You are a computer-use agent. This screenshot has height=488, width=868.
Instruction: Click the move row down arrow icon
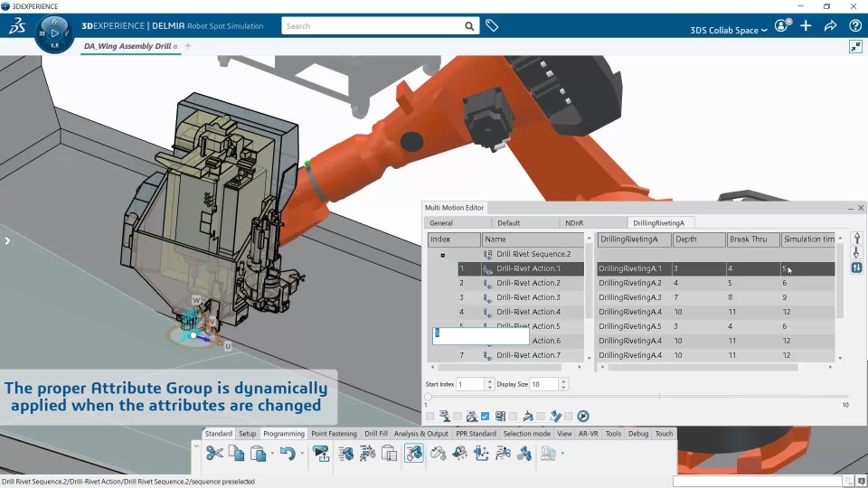(856, 253)
